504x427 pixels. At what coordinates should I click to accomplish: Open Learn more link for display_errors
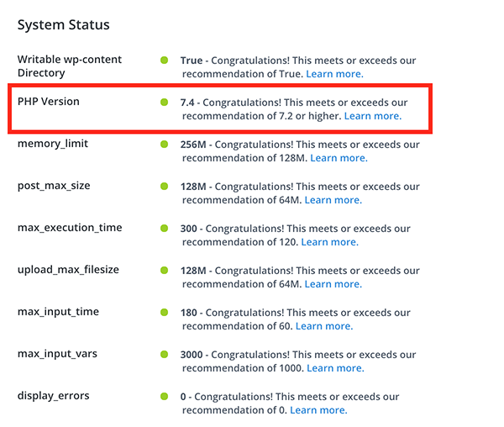318,410
